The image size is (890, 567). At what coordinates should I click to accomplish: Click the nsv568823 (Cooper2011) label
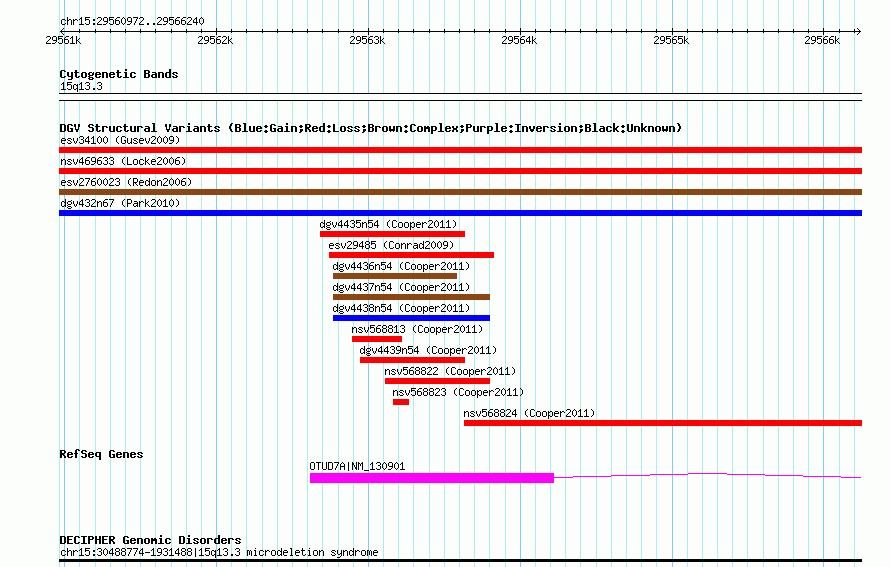click(x=458, y=392)
